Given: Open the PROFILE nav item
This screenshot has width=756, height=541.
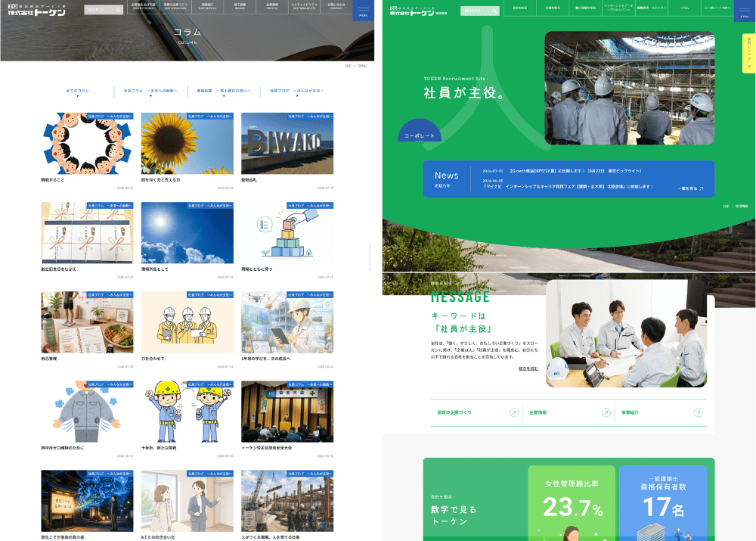Looking at the screenshot, I should (x=272, y=6).
